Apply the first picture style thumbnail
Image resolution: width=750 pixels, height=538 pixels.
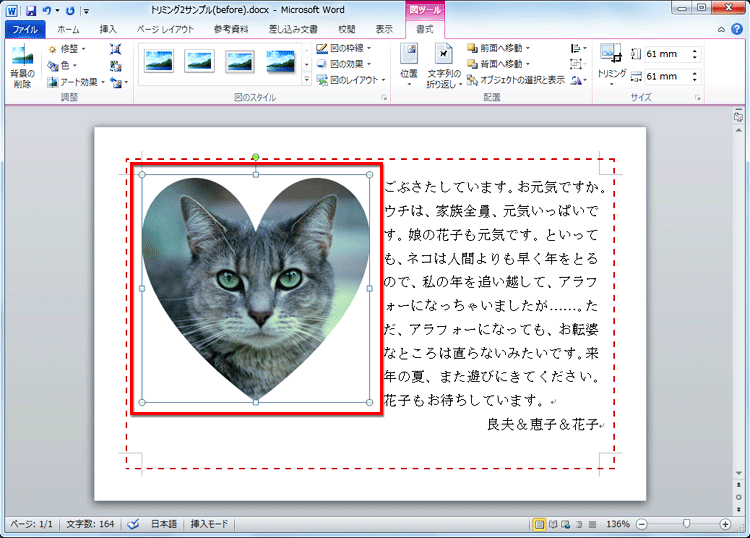pos(158,61)
